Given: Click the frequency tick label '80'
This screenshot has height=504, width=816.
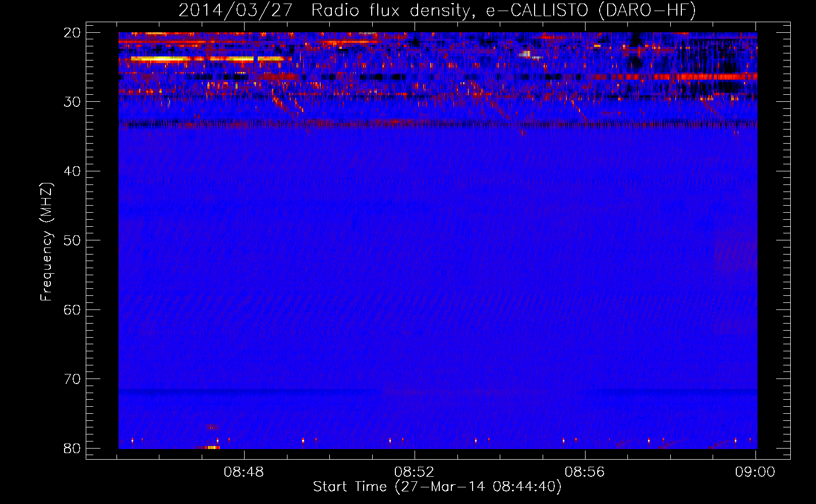Looking at the screenshot, I should [x=72, y=449].
